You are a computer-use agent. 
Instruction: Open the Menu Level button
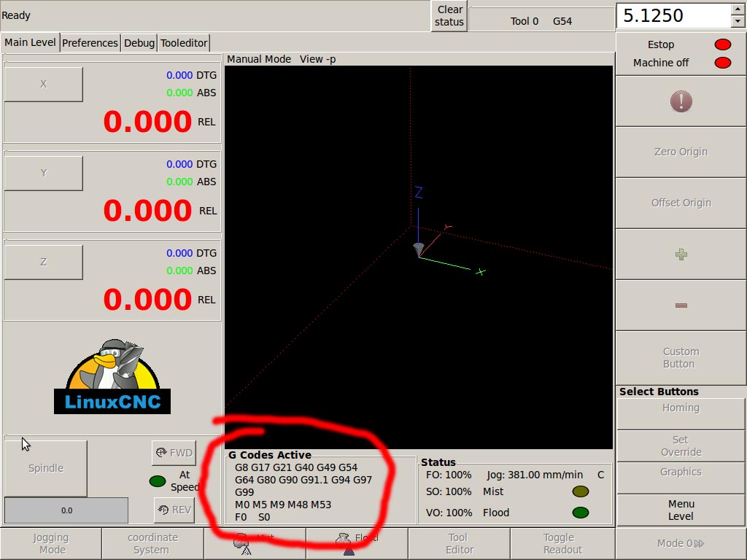point(681,510)
